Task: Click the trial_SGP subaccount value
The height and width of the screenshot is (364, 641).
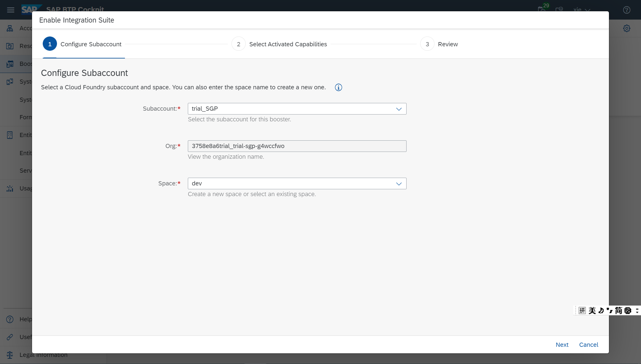Action: (205, 109)
